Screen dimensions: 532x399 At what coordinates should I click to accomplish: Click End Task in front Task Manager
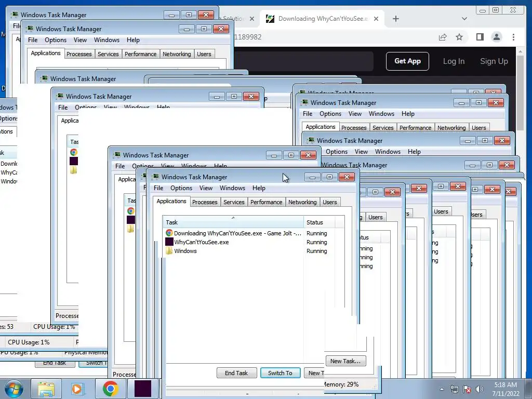tap(236, 373)
